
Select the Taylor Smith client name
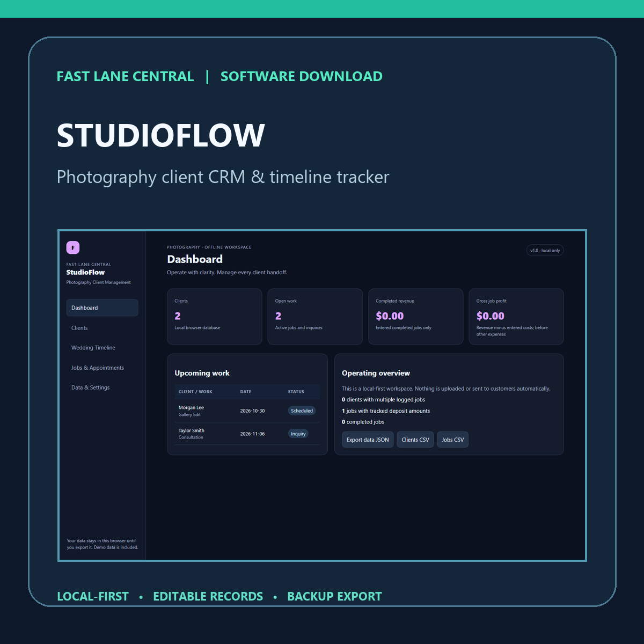click(x=192, y=430)
